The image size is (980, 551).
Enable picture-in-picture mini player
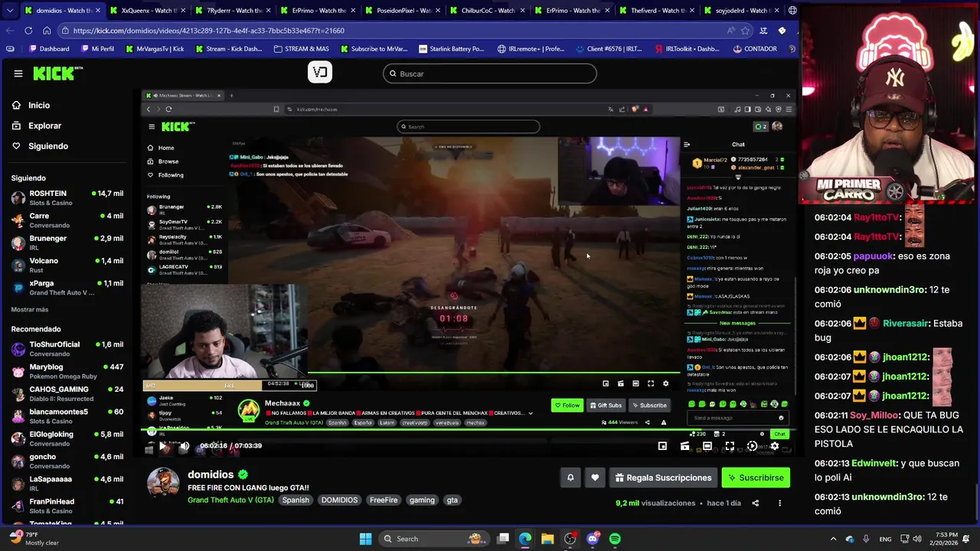(x=662, y=446)
